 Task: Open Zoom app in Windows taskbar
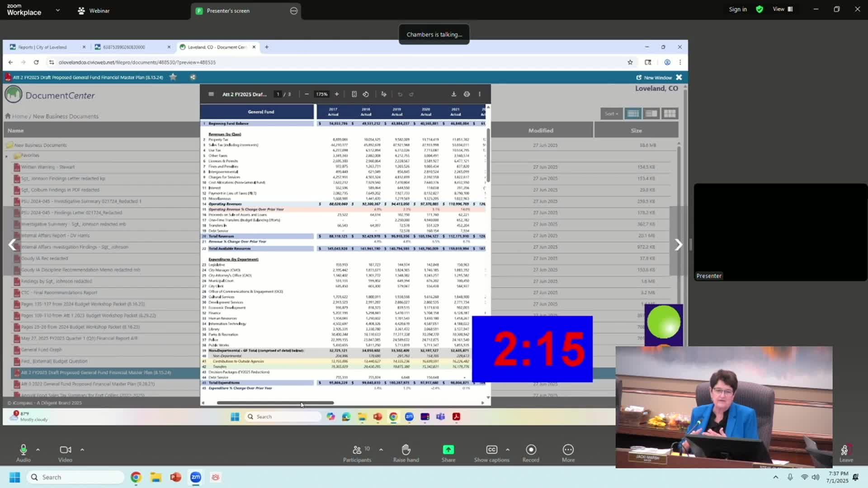coord(195,477)
